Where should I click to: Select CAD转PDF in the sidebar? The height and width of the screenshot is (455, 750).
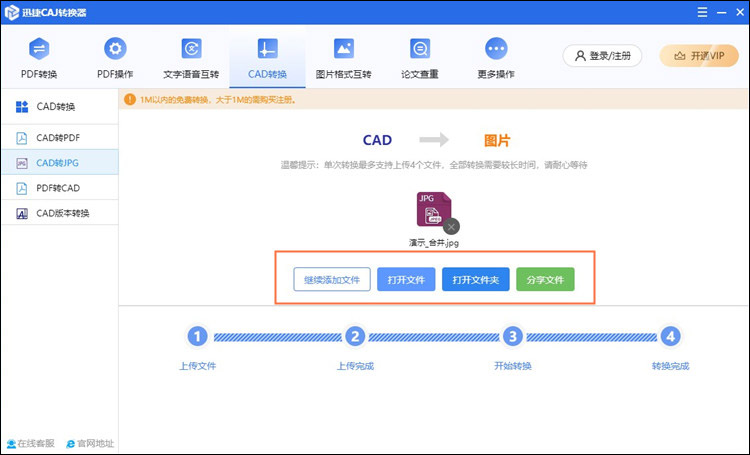(x=60, y=138)
